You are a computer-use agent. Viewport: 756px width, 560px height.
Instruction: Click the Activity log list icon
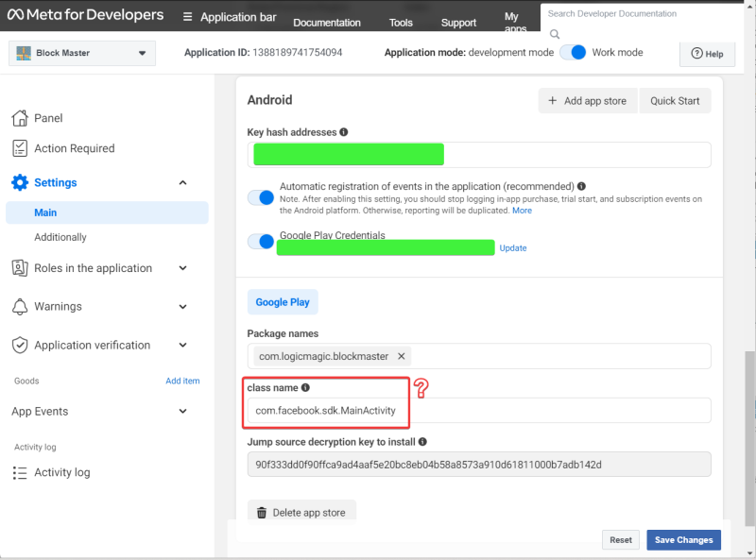20,473
